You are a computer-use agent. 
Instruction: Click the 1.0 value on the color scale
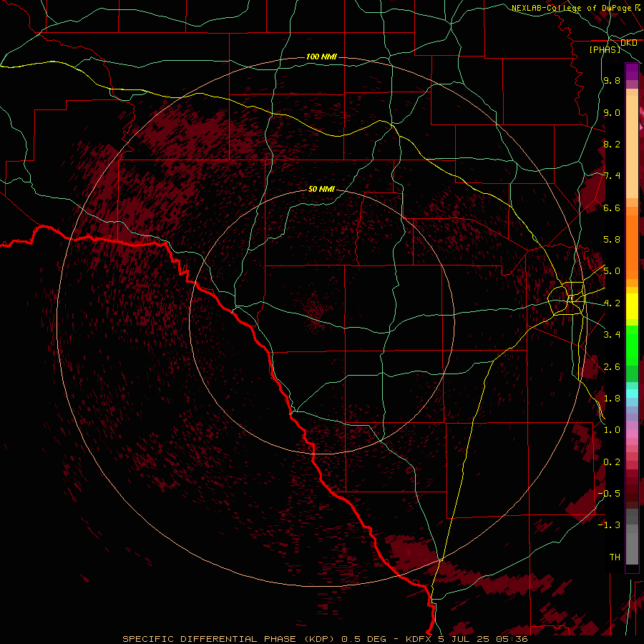(x=612, y=430)
